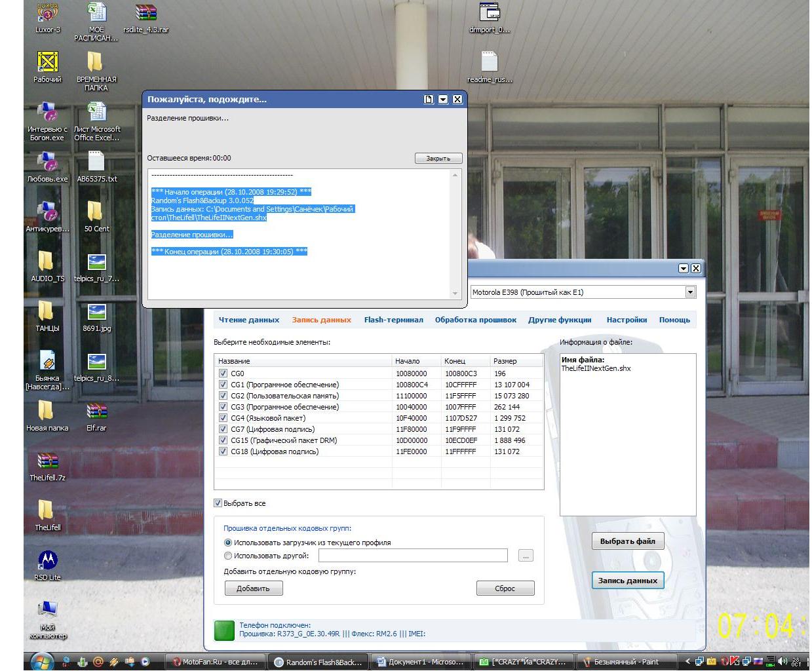This screenshot has width=812, height=671.
Task: Open the Бьянка [Навсегда] music file icon
Action: pos(47,370)
